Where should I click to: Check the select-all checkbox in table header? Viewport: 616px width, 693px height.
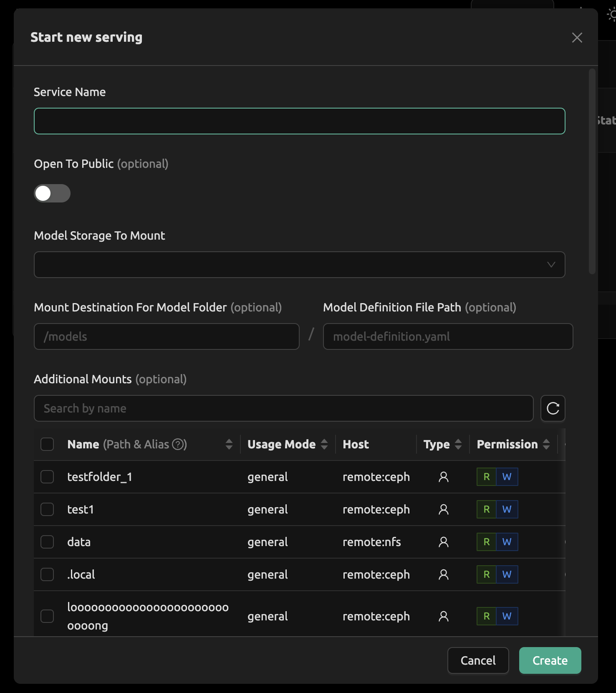click(x=47, y=444)
